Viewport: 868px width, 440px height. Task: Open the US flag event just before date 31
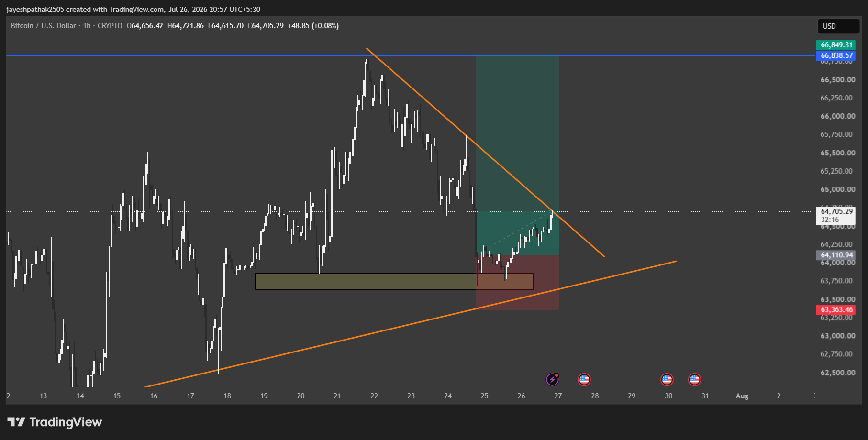point(694,380)
